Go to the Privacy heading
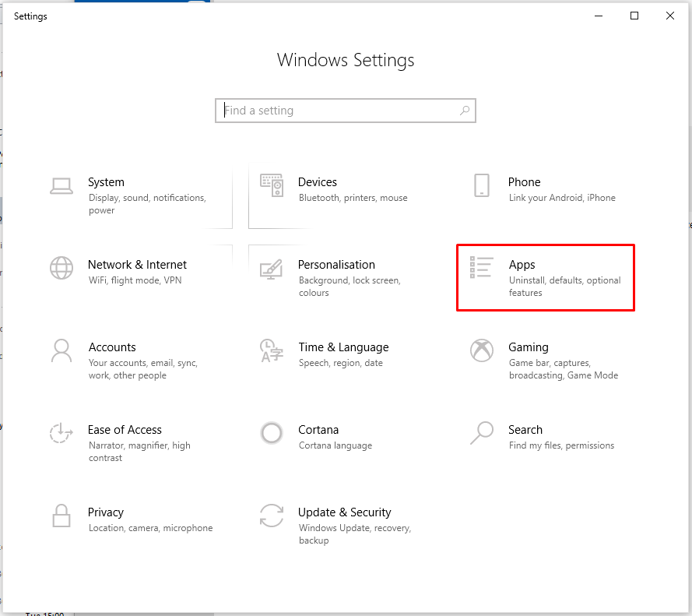Viewport: 692px width, 616px height. tap(106, 512)
